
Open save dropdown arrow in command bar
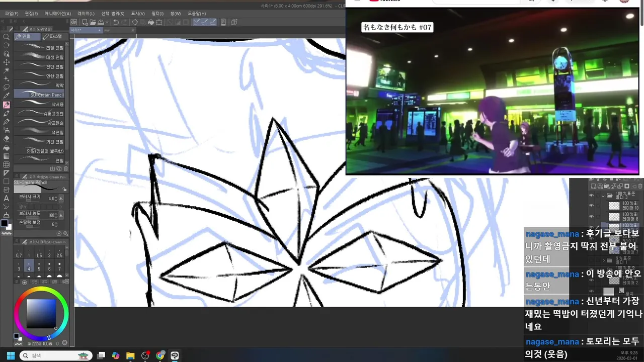coord(107,23)
